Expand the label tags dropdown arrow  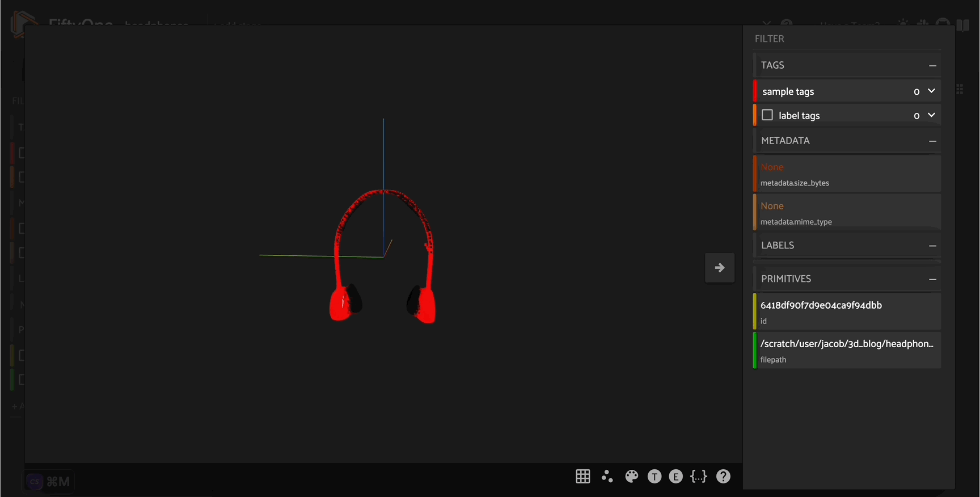coord(931,115)
